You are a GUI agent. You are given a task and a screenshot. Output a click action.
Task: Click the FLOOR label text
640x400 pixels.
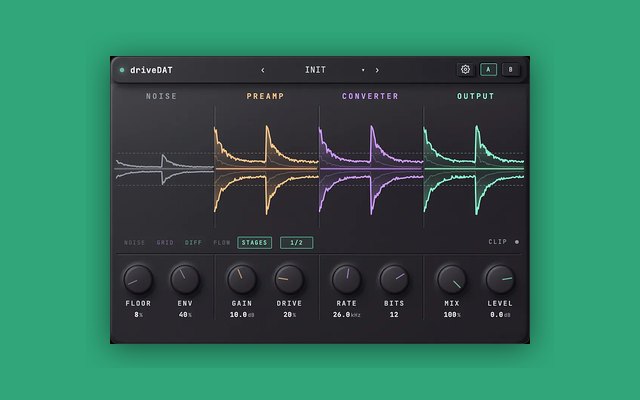pos(138,303)
